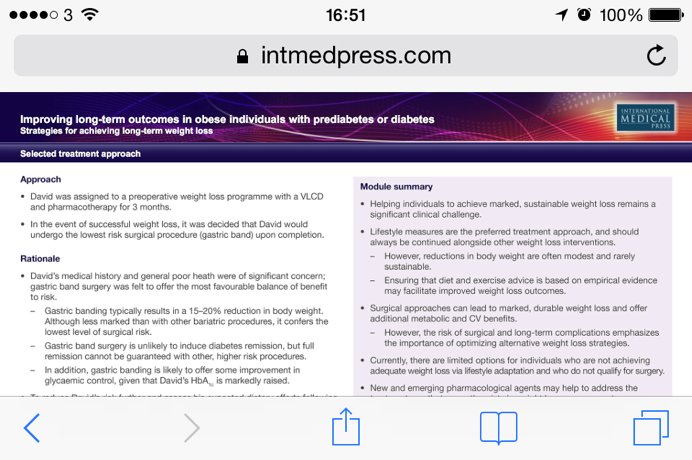Tap the signal strength dots
692x460 pixels.
[34, 15]
